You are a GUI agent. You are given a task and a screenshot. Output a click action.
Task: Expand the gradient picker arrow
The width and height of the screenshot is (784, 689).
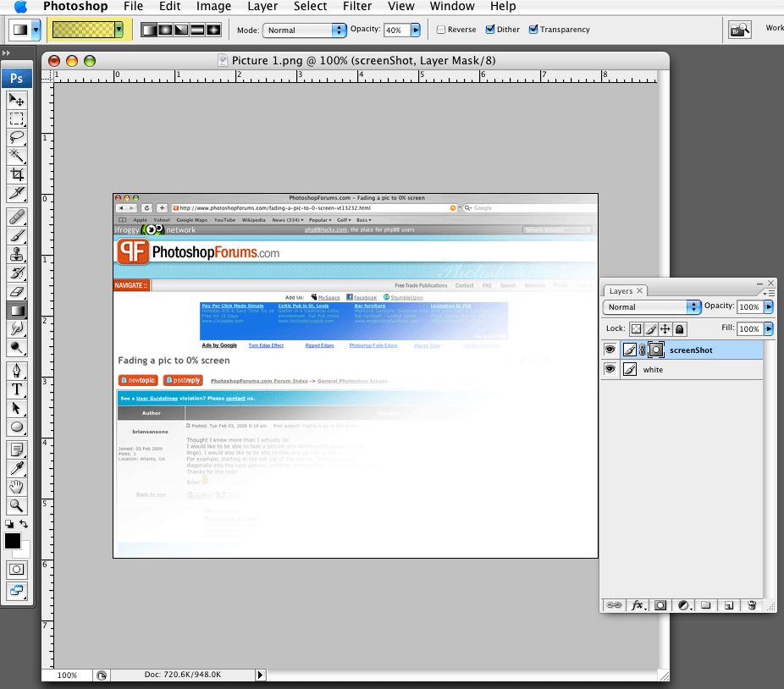(119, 30)
